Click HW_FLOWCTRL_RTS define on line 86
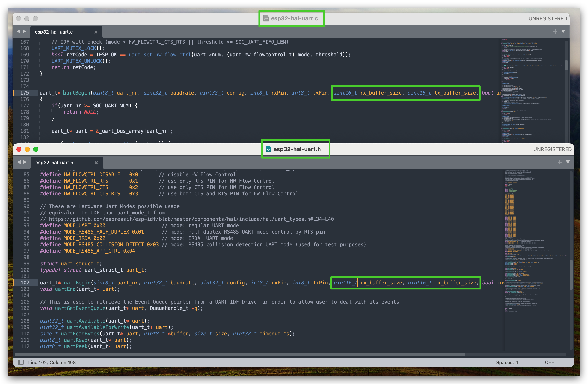Viewport: 588px width, 384px height. click(x=86, y=181)
